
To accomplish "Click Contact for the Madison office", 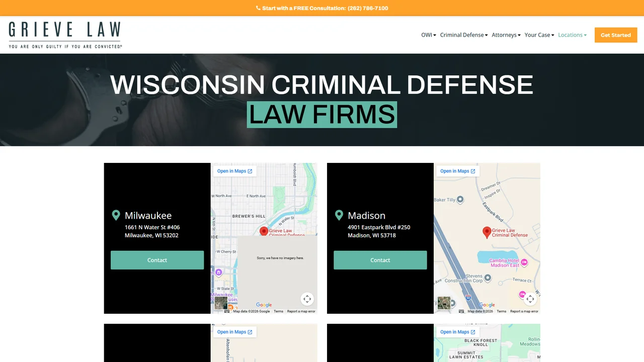I will tap(380, 260).
